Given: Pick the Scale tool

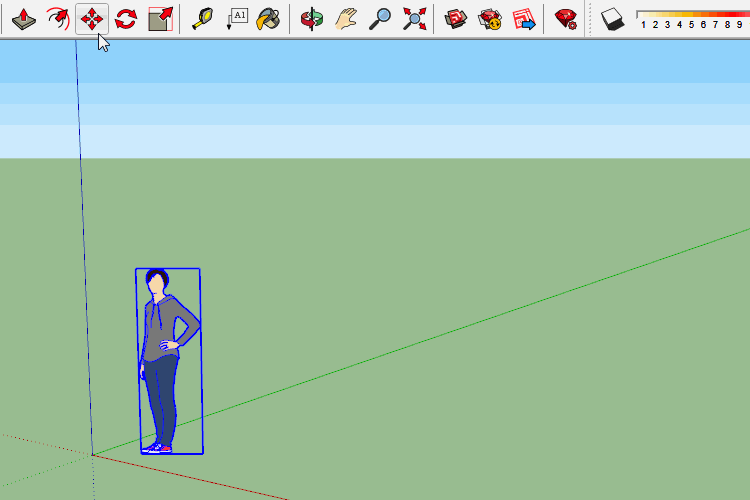Looking at the screenshot, I should pos(160,18).
